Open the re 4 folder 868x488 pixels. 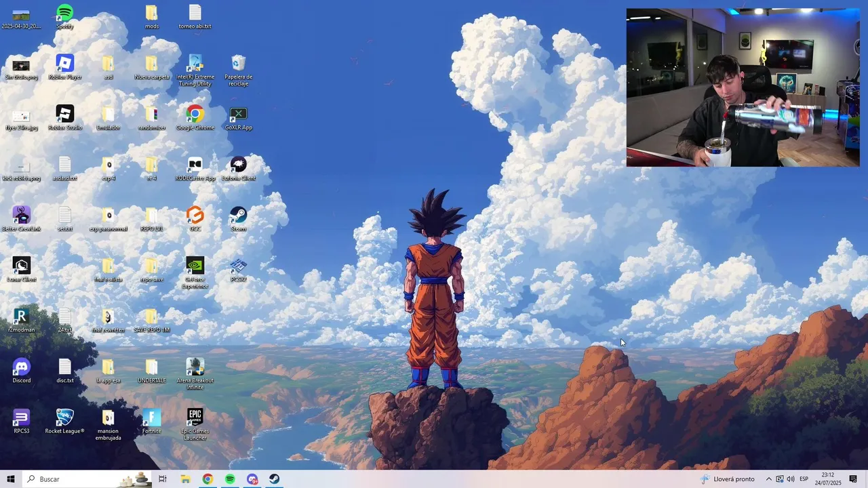[152, 169]
